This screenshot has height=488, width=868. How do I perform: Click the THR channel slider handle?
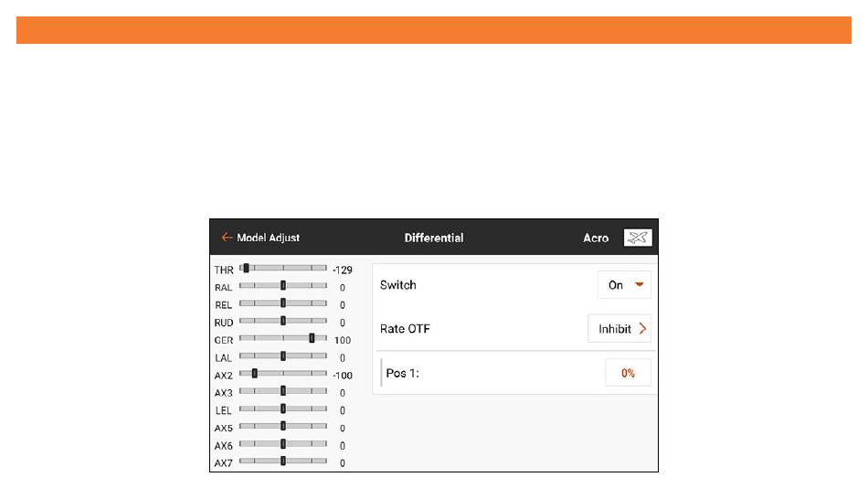point(247,268)
